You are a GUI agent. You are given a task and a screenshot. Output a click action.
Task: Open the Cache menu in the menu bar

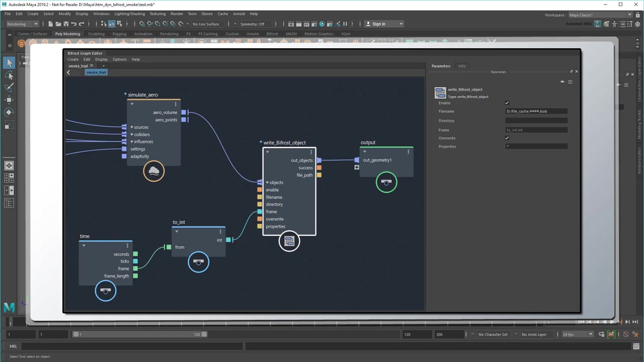click(223, 14)
